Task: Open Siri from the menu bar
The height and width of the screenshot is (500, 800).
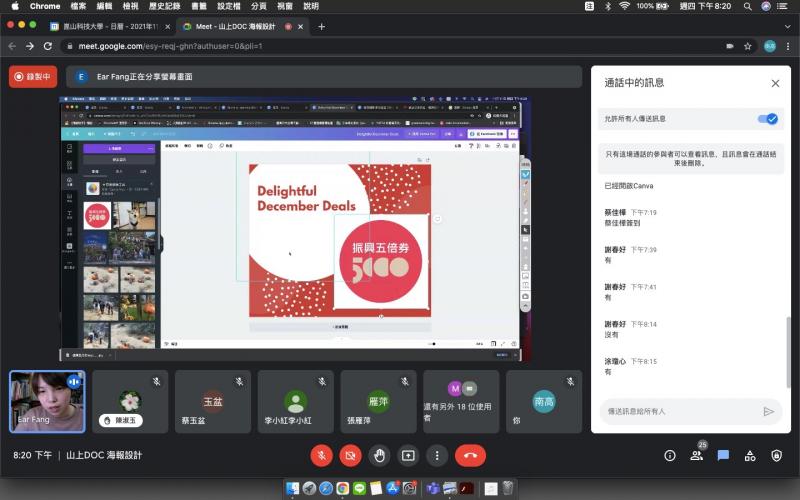Action: point(766,6)
